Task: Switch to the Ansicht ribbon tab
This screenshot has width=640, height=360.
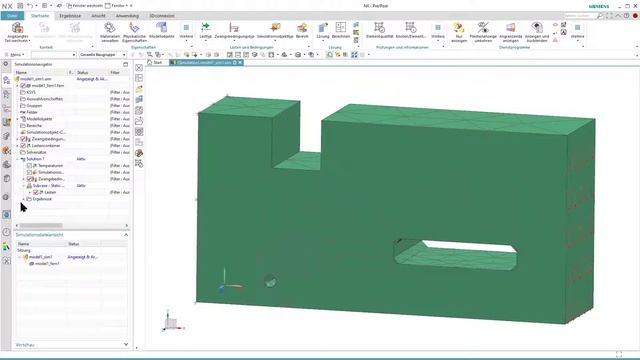Action: (x=98, y=16)
